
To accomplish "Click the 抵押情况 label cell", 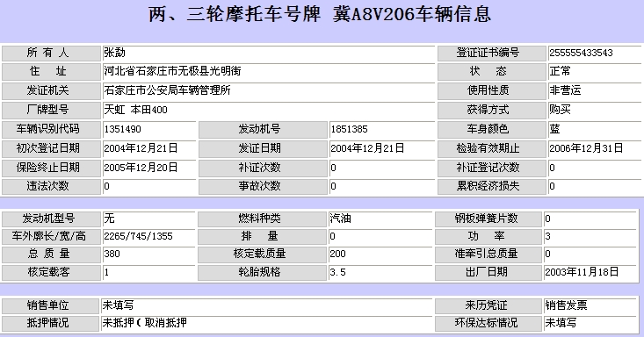I will [50, 323].
